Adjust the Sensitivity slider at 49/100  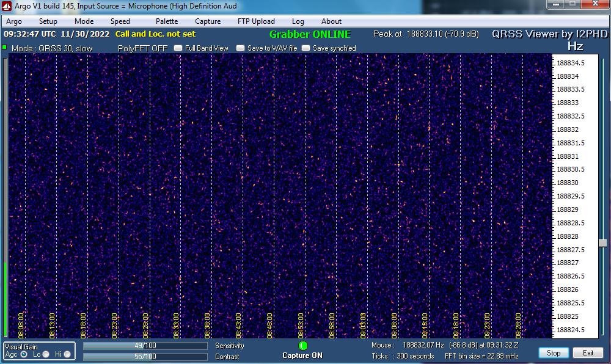point(145,346)
